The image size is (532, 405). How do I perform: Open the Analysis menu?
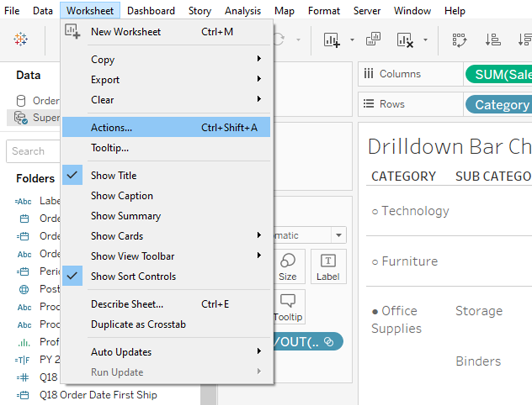243,11
